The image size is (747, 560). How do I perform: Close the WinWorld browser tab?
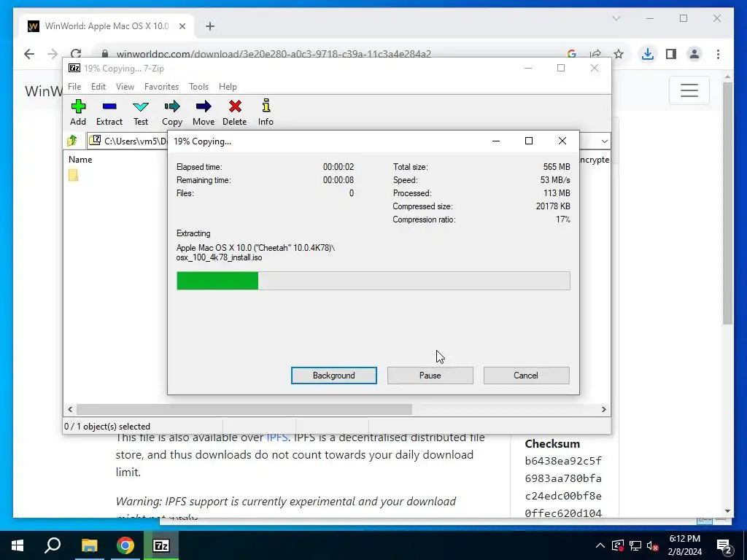click(x=182, y=26)
